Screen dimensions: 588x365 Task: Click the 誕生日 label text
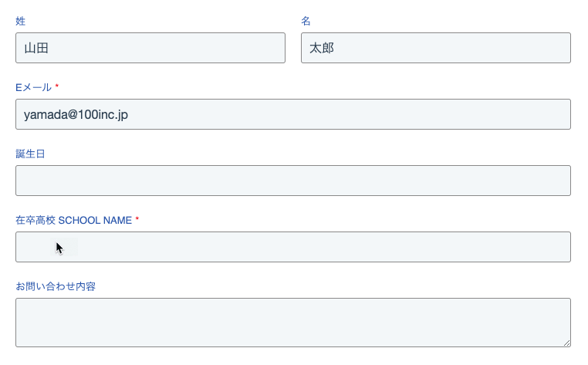[x=30, y=154]
